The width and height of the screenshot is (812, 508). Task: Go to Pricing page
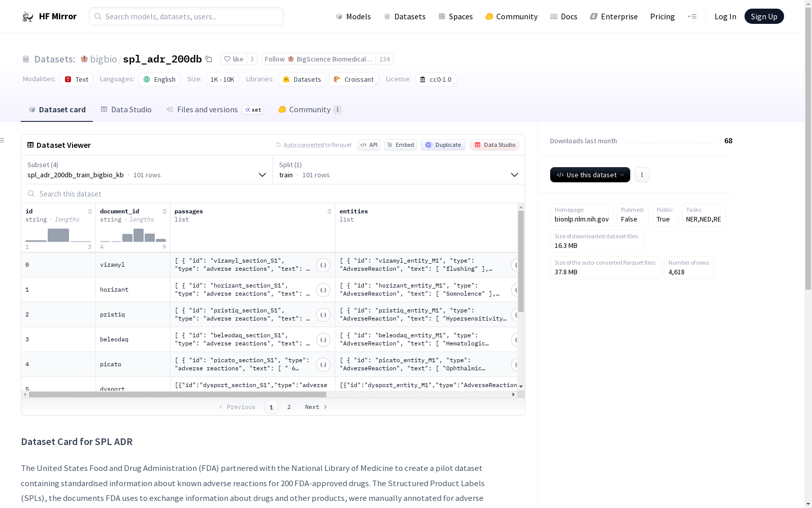pyautogui.click(x=662, y=17)
